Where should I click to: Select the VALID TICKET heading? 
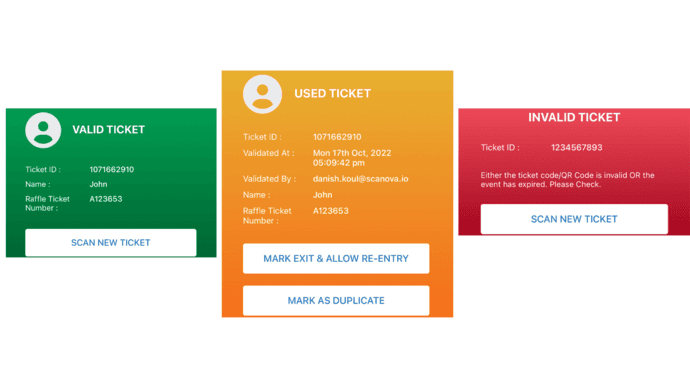point(108,130)
